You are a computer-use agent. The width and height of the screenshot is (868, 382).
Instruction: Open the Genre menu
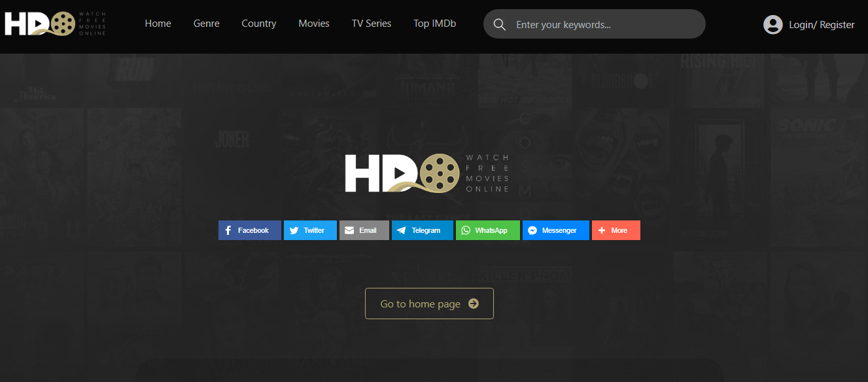pos(206,24)
